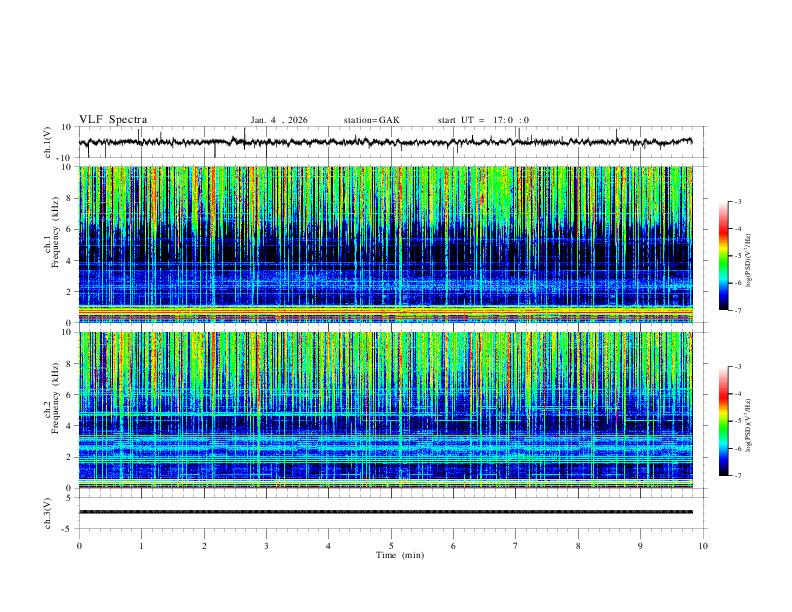792x612 pixels.
Task: Click the time-axis tick label "9"
Action: click(640, 546)
